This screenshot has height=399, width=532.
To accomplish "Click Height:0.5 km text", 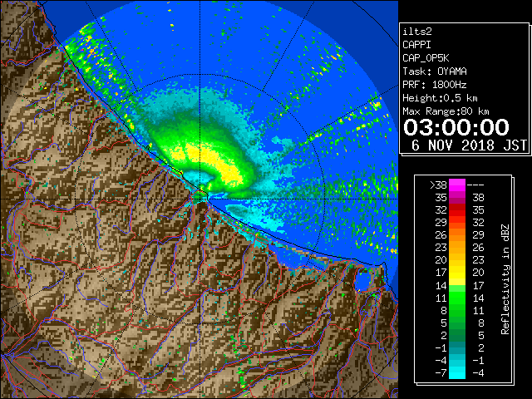I will coord(440,98).
